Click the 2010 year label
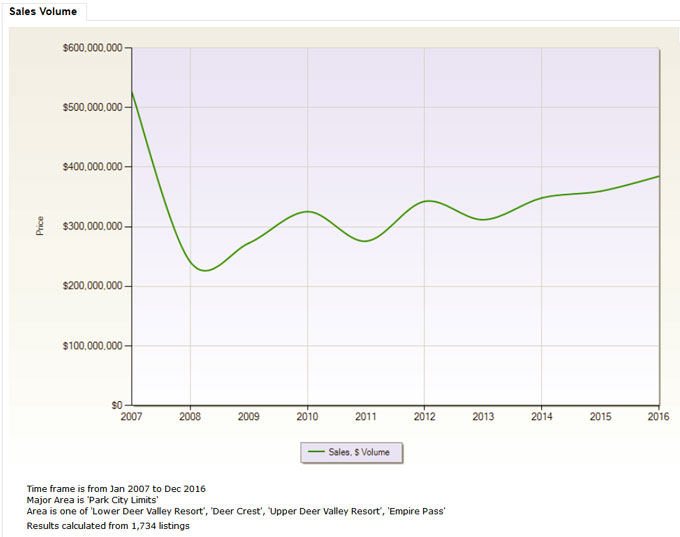The image size is (680, 537). (x=307, y=417)
